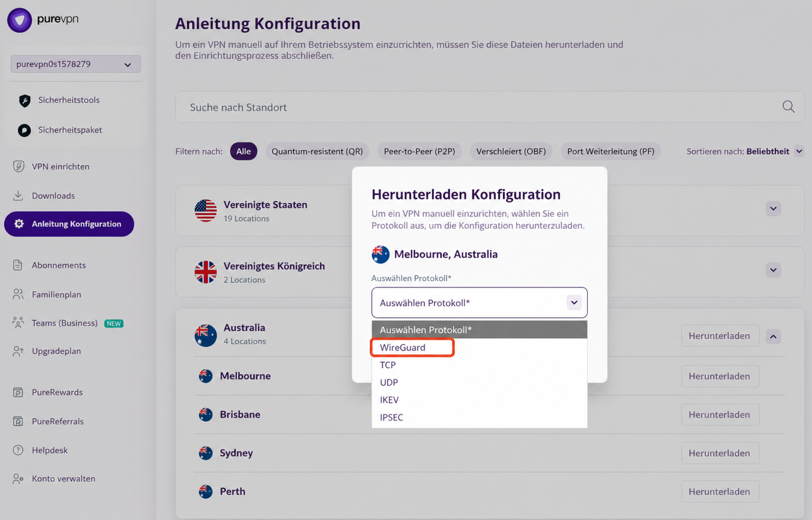The height and width of the screenshot is (520, 812).
Task: Click Herunterladen for Brisbane
Action: pyautogui.click(x=719, y=415)
